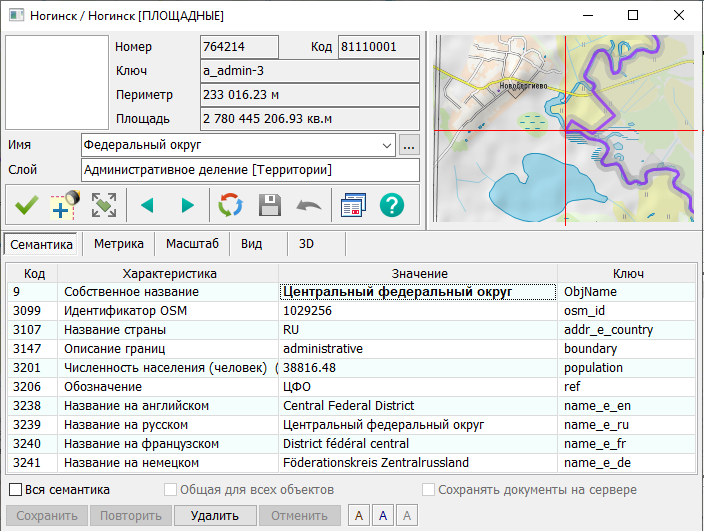Go to next object with right arrow
Image resolution: width=704 pixels, height=531 pixels.
click(187, 206)
